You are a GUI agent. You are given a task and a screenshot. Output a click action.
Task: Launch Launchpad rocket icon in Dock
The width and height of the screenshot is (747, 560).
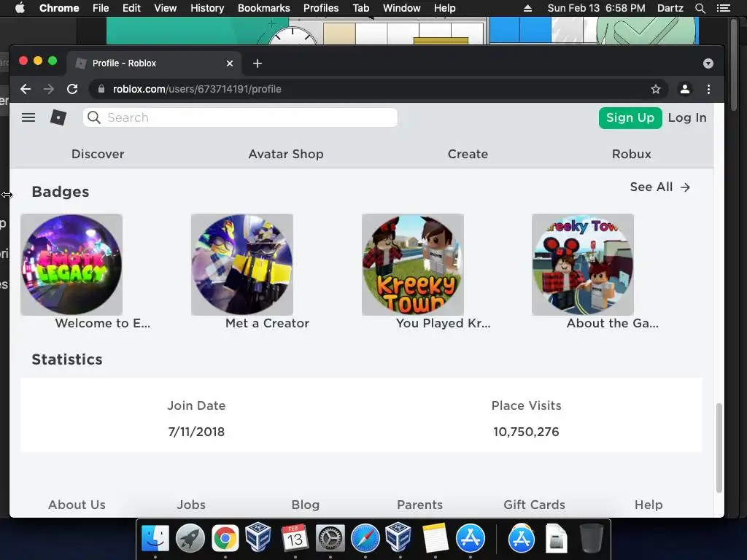pyautogui.click(x=190, y=538)
